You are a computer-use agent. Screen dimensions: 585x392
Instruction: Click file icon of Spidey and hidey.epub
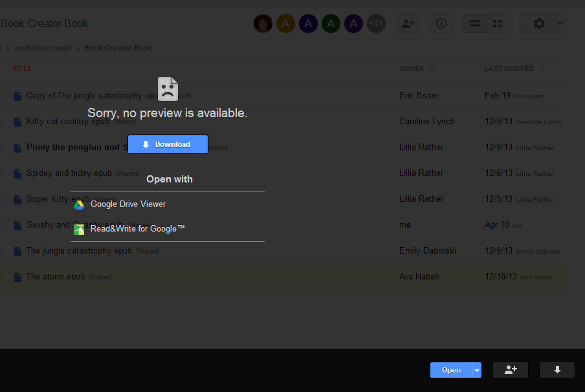click(x=17, y=174)
